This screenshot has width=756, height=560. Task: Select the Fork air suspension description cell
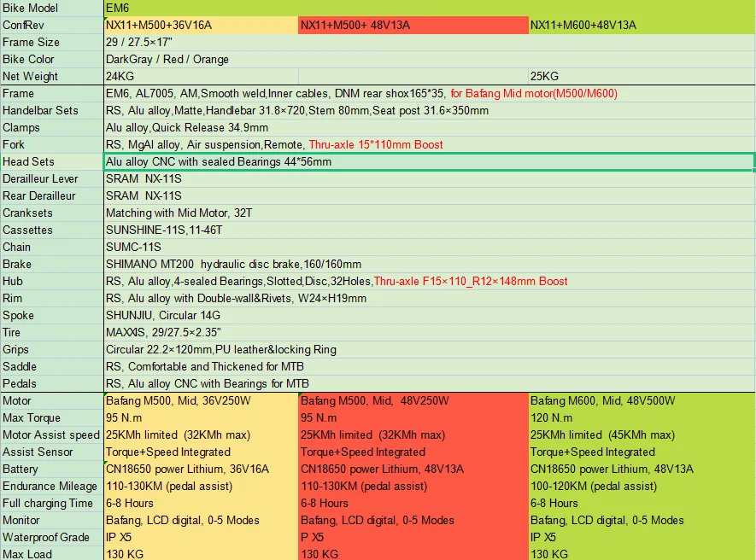(430, 144)
